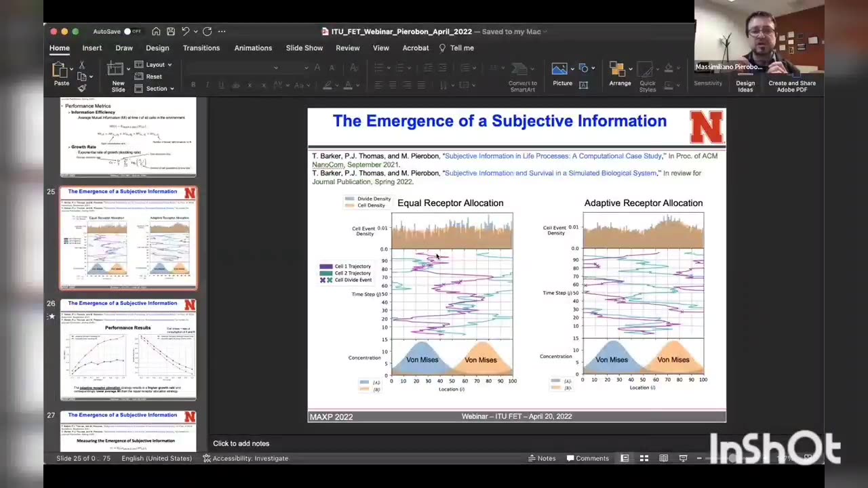The image size is (868, 488).
Task: Align text left
Action: point(378,85)
